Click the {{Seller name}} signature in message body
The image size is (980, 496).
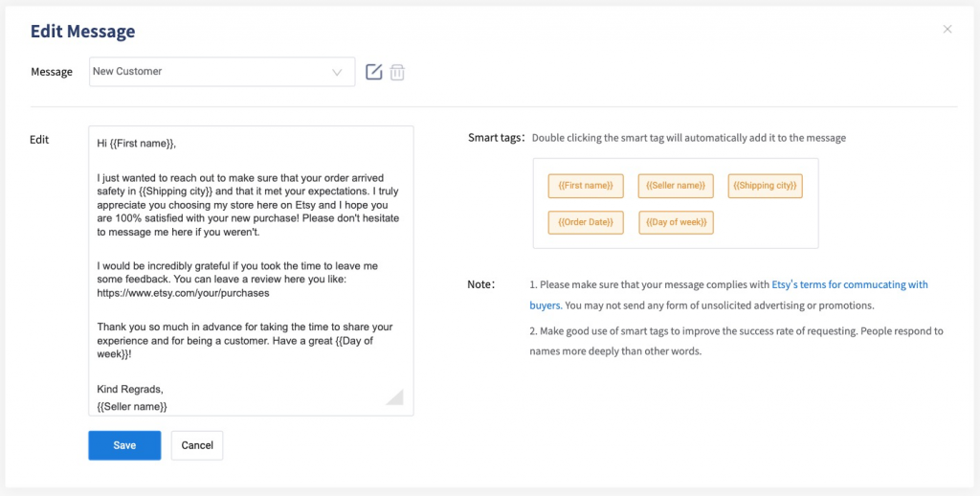pyautogui.click(x=132, y=406)
